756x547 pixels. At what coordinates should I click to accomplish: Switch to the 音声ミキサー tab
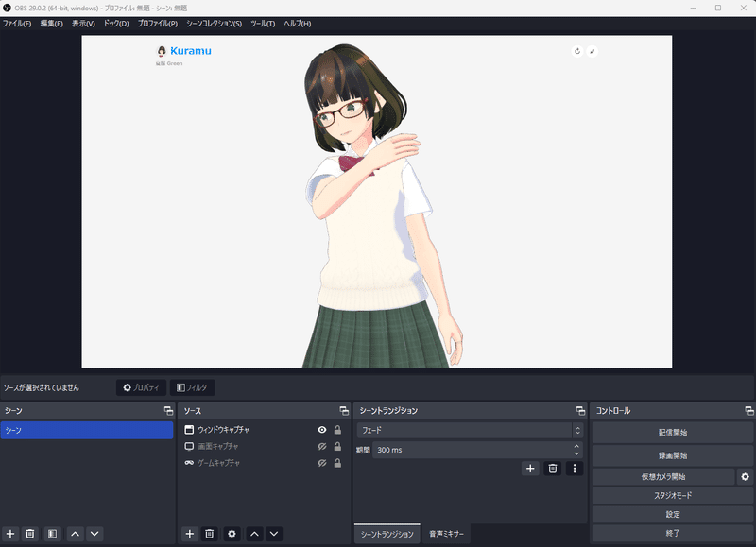(446, 534)
